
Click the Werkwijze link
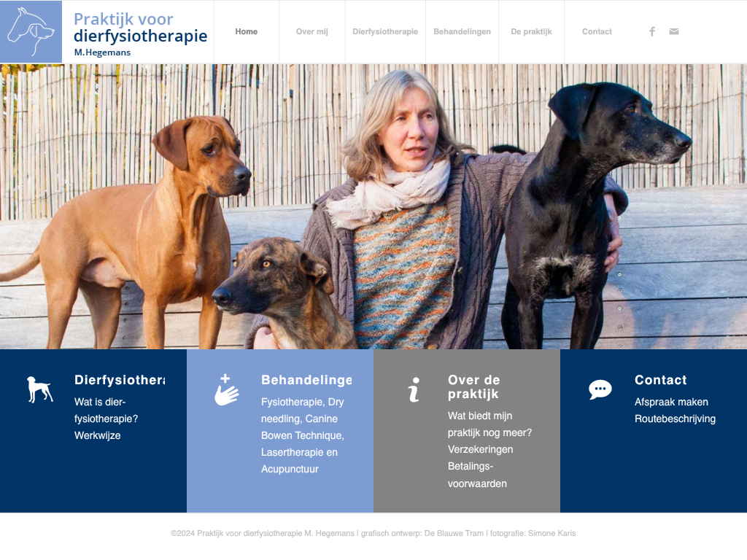pyautogui.click(x=97, y=435)
